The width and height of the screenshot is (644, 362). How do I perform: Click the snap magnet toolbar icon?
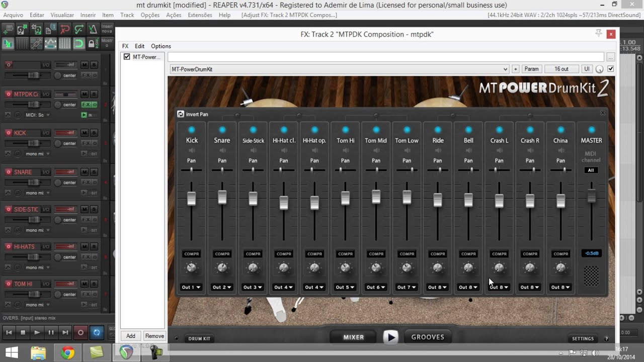pos(78,43)
